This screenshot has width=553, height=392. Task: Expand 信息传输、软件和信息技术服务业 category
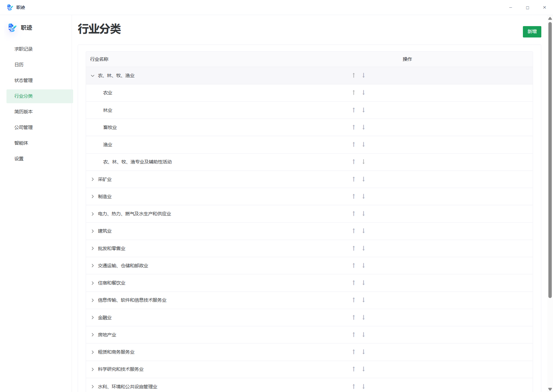point(92,300)
